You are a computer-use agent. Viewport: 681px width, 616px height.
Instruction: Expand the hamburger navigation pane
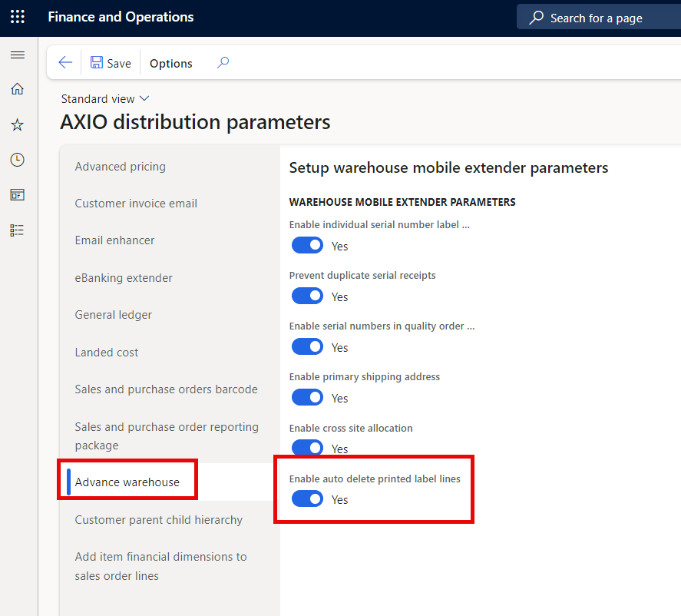[17, 55]
